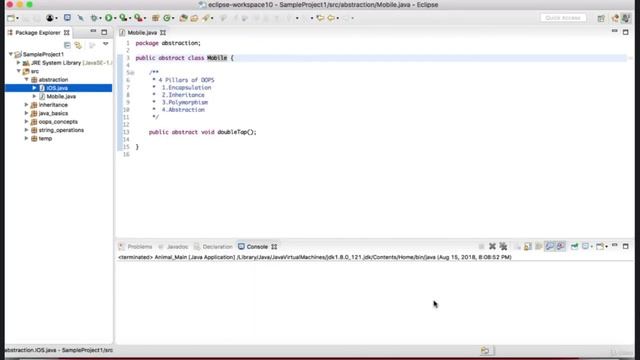Toggle Show Console on Standard Out

point(550,247)
